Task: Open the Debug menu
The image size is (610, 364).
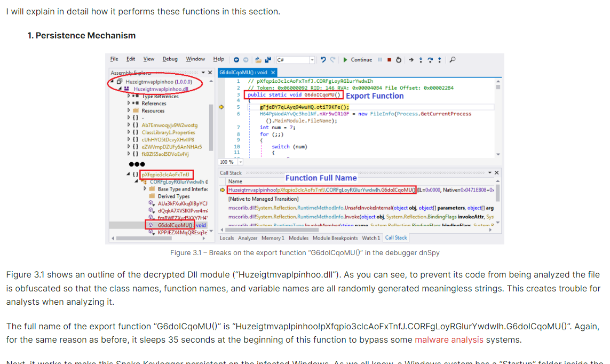Action: (170, 59)
